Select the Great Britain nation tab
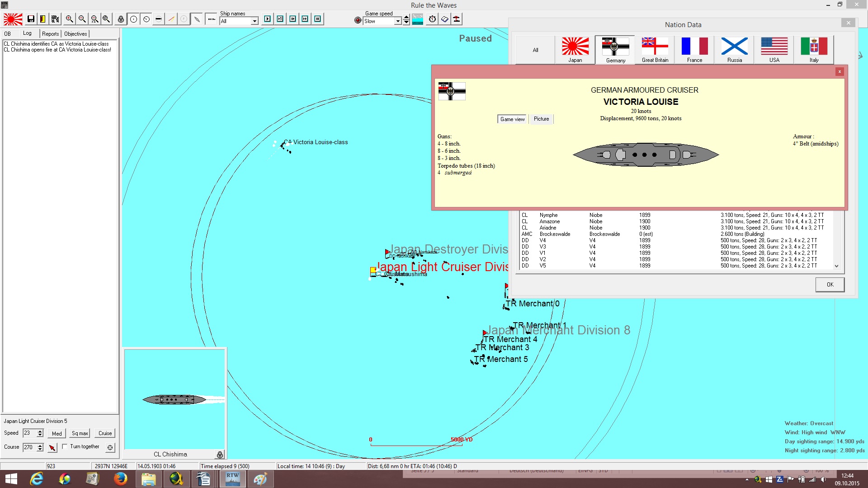Image resolution: width=868 pixels, height=488 pixels. coord(655,50)
